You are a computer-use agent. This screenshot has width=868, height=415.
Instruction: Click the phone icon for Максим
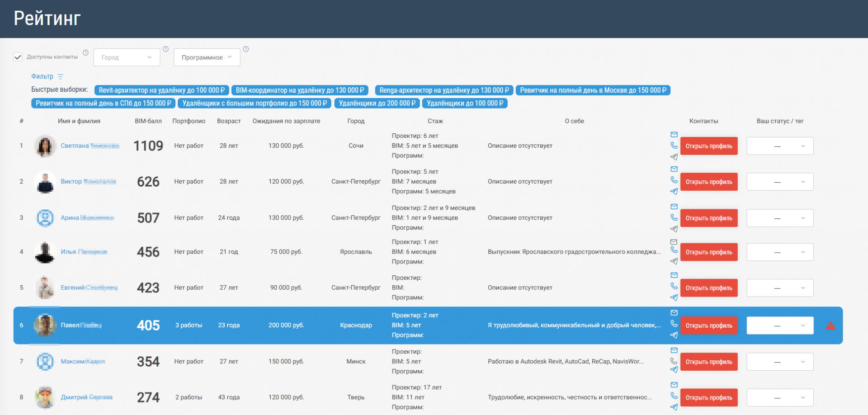click(x=674, y=361)
